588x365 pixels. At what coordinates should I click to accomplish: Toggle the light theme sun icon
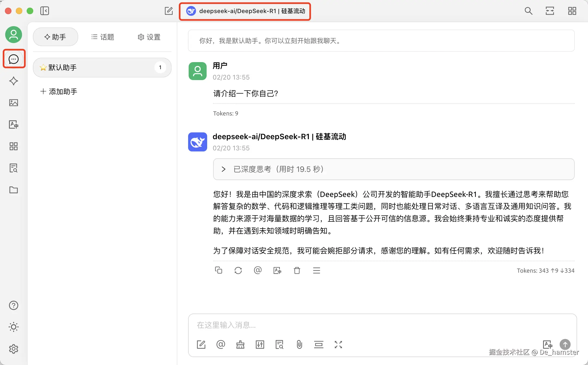coord(14,327)
